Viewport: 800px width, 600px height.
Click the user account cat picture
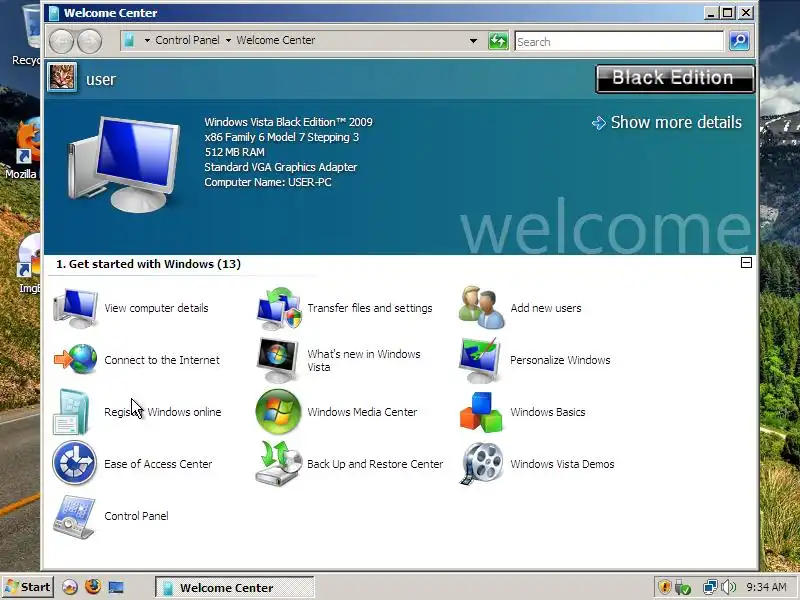click(x=62, y=78)
